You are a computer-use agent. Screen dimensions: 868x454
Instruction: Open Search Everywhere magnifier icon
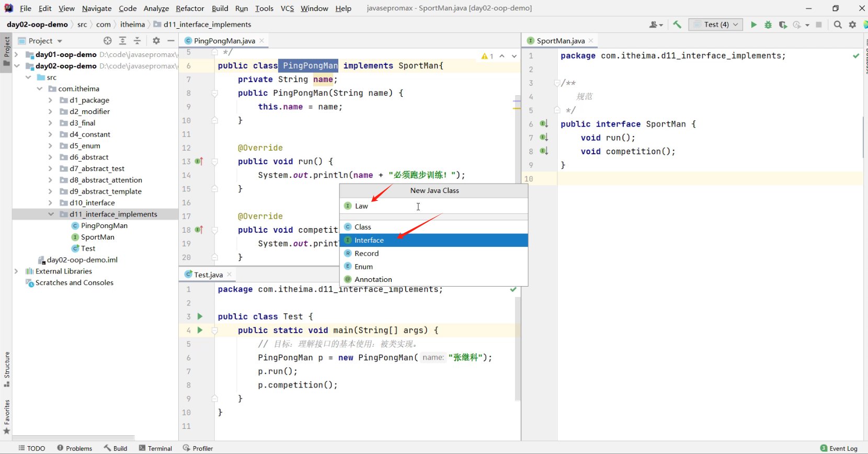click(838, 25)
